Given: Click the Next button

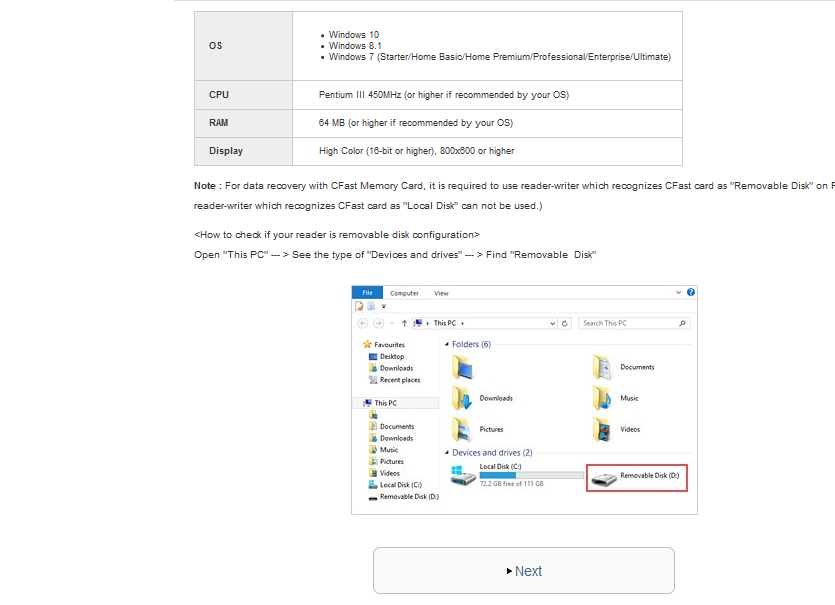Looking at the screenshot, I should pyautogui.click(x=523, y=571).
